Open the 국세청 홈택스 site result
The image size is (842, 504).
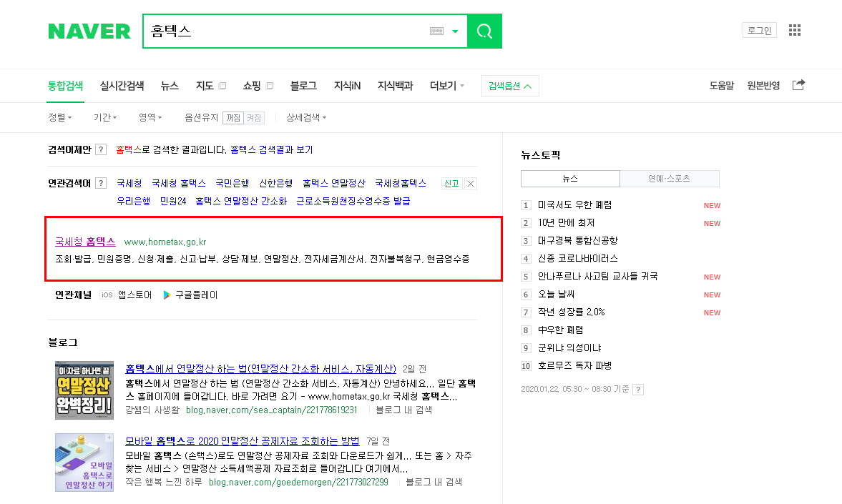click(85, 242)
